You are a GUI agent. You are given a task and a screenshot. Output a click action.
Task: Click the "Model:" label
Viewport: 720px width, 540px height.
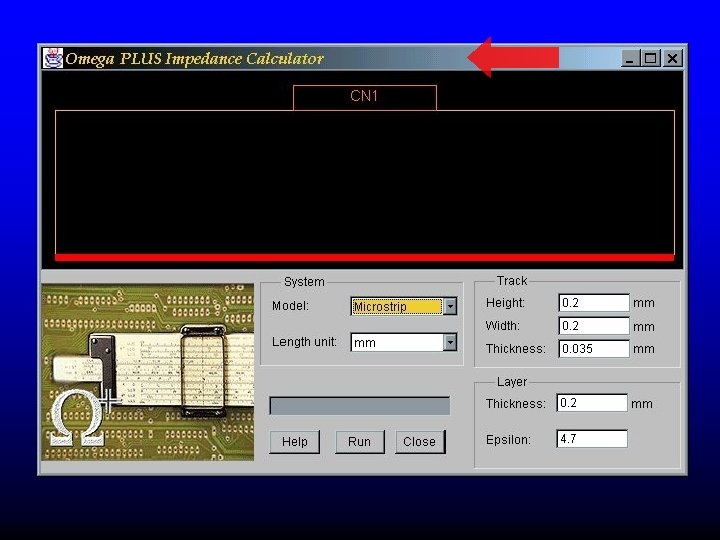[290, 306]
